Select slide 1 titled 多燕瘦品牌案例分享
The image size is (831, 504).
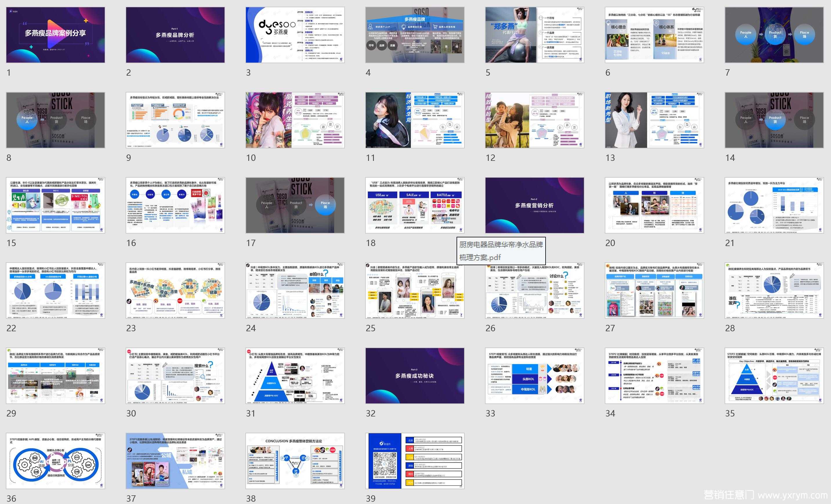tap(55, 35)
